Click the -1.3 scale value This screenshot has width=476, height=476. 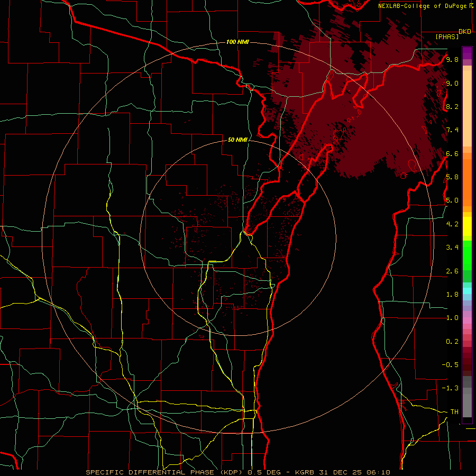point(450,388)
